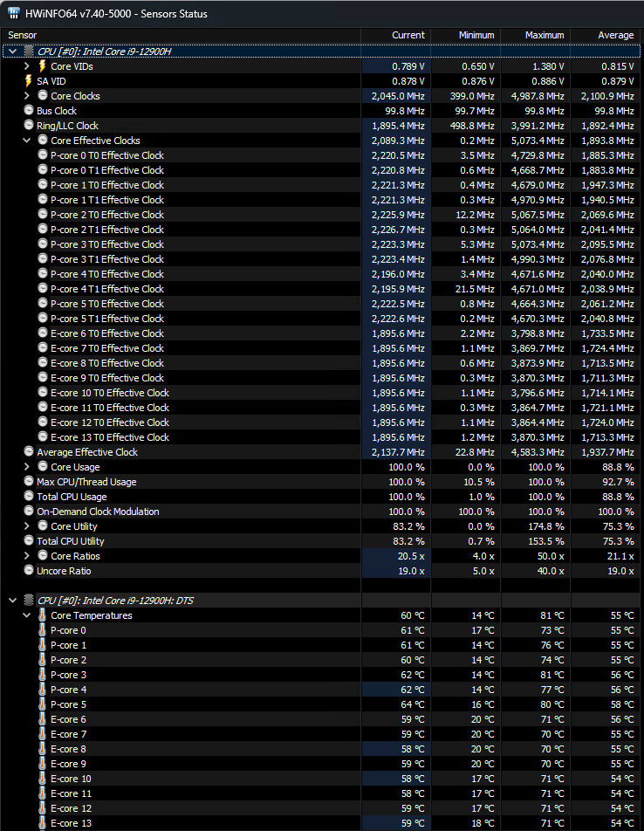The image size is (644, 831).
Task: Click the CPU chip icon of the i9-12900H group
Action: 29,52
